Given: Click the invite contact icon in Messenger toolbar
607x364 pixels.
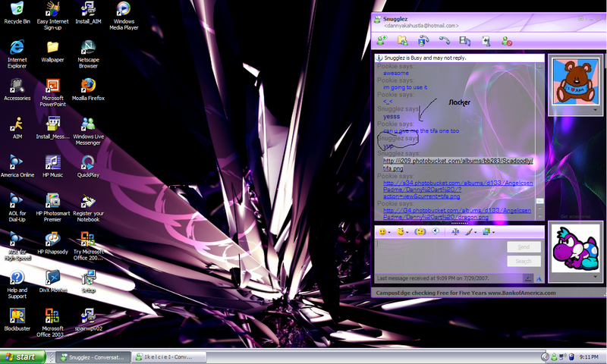Looking at the screenshot, I should [382, 41].
